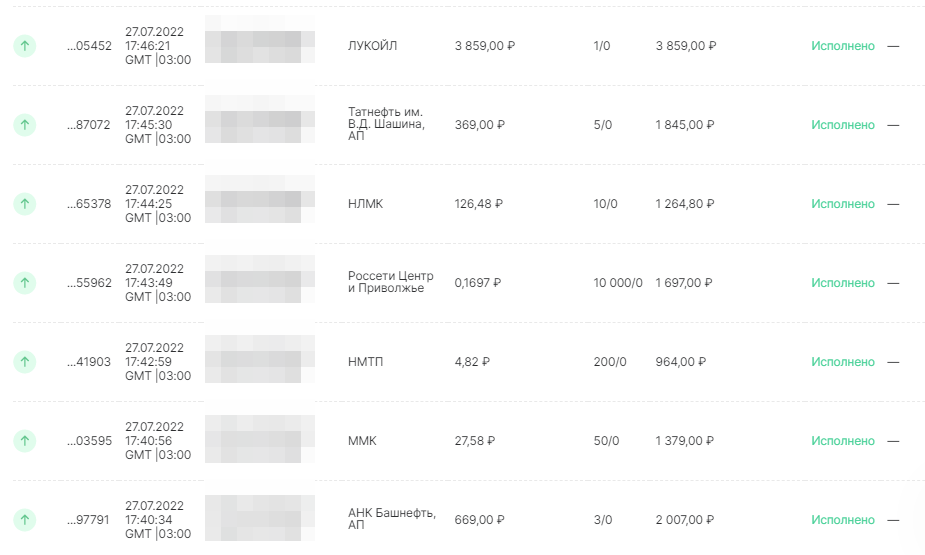
Task: Click the green arrow icon for the ЛУКОЙЛ order
Action: point(25,46)
